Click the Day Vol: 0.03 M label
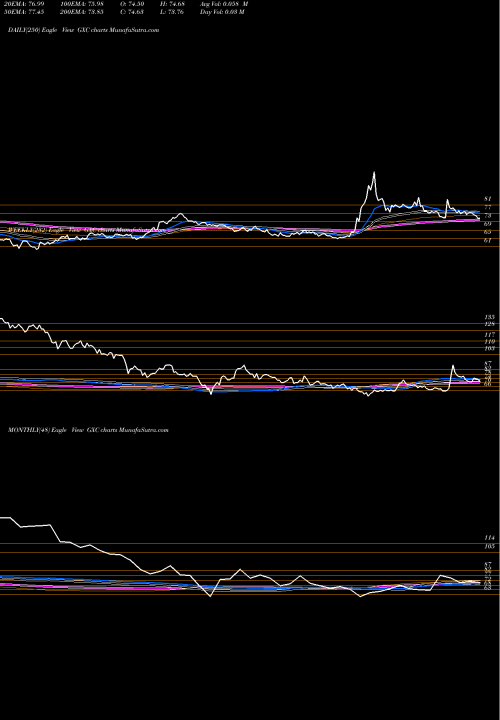 (x=222, y=12)
